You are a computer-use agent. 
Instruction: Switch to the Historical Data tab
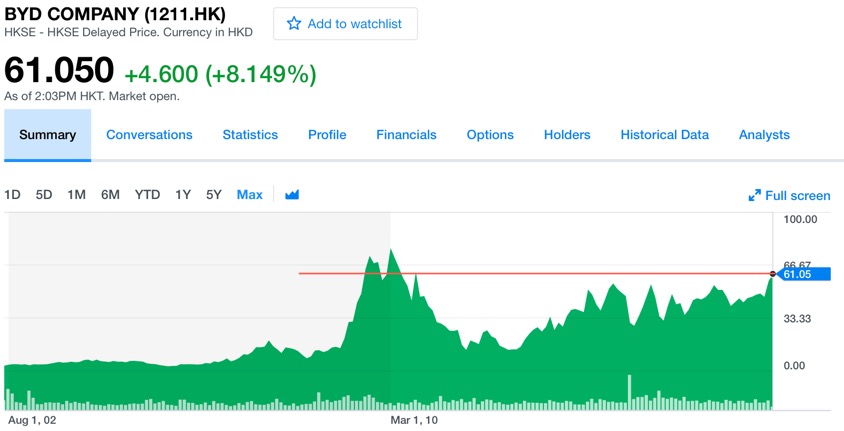pos(664,135)
